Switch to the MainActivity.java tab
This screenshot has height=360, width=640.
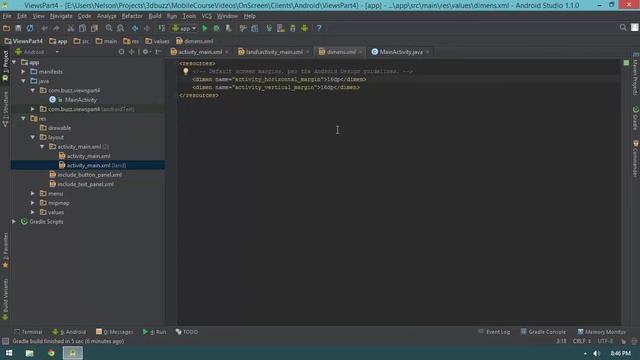[x=400, y=52]
